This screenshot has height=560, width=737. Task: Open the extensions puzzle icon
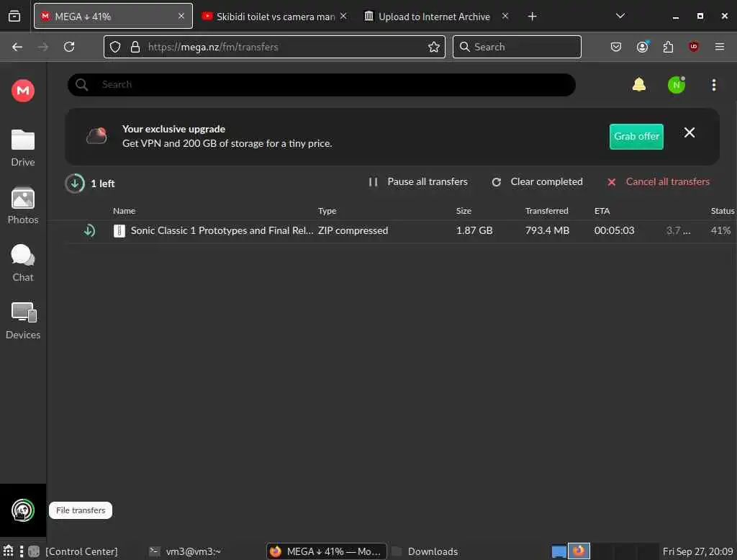[x=668, y=47]
